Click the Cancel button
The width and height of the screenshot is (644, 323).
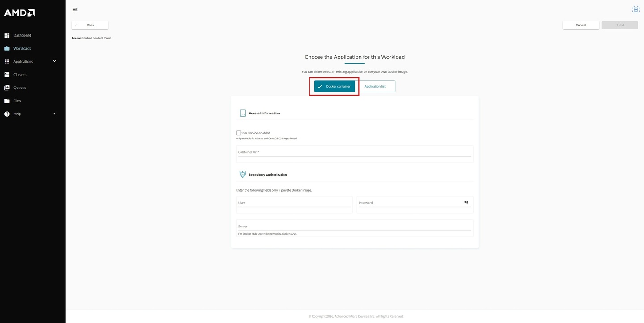pos(580,25)
